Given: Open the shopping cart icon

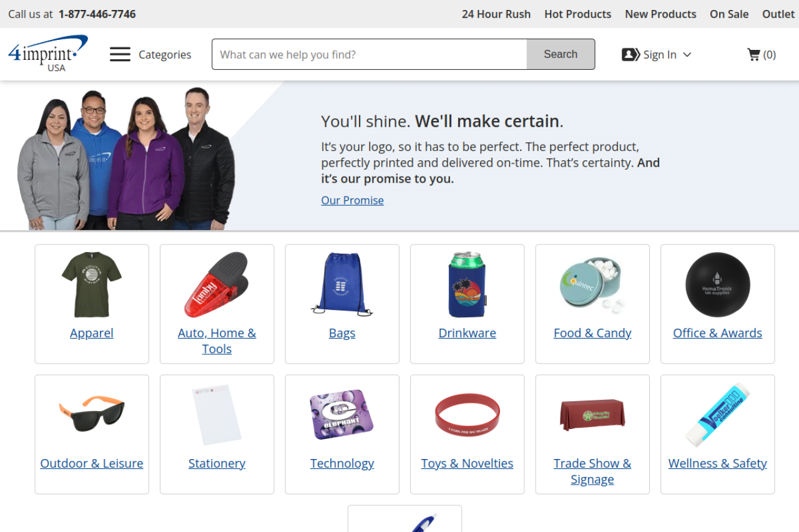Looking at the screenshot, I should pos(753,54).
